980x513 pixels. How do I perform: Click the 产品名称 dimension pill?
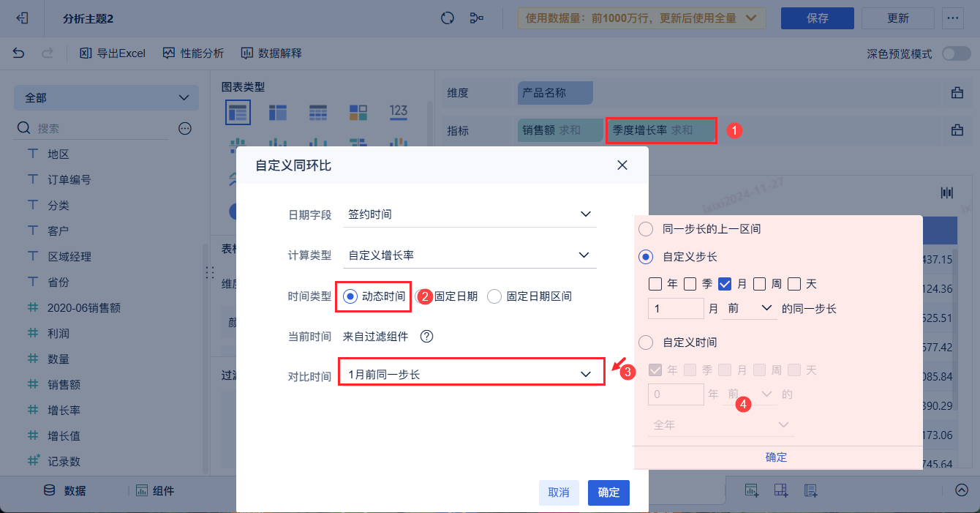point(555,93)
